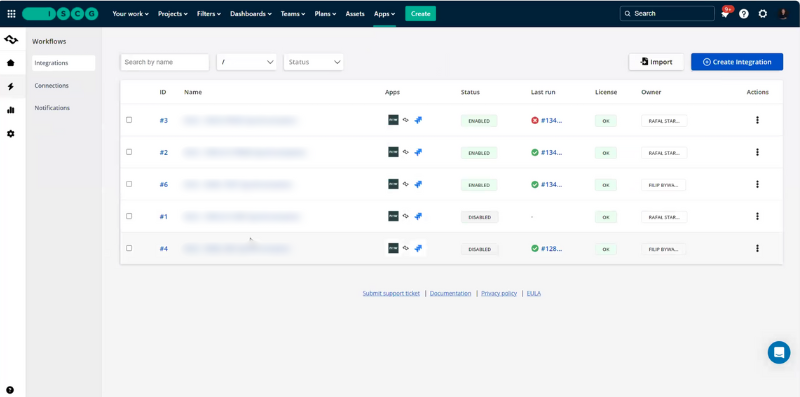Select the checkbox for integration #4
The height and width of the screenshot is (397, 800).
[129, 248]
